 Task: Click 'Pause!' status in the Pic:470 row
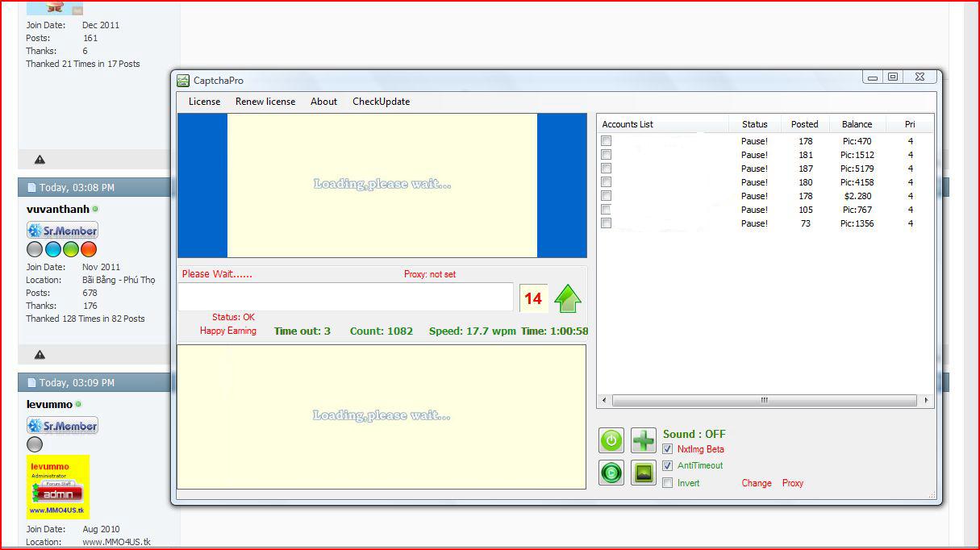click(x=754, y=141)
